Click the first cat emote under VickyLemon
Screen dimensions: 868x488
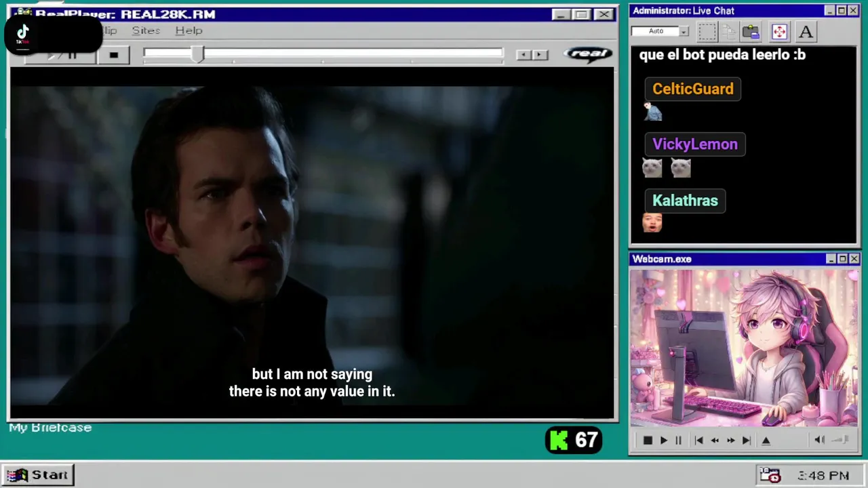652,167
